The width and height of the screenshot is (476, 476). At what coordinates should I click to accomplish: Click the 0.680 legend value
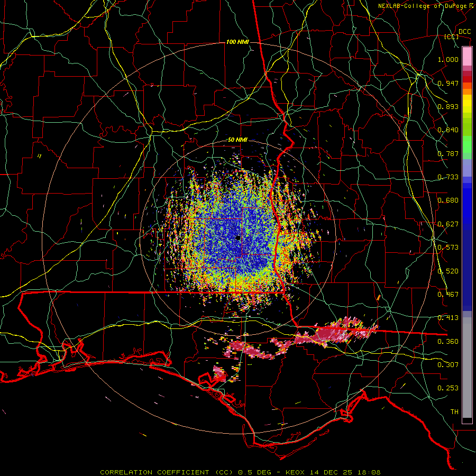[x=448, y=200]
